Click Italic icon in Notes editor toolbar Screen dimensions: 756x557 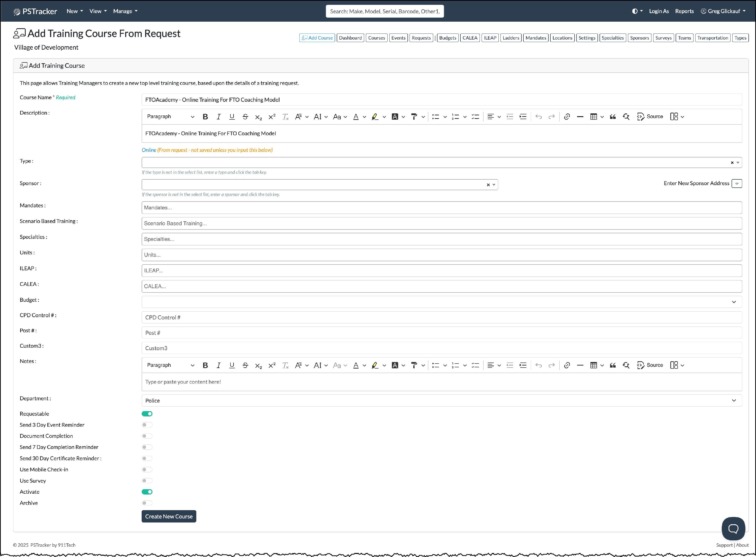(x=218, y=365)
